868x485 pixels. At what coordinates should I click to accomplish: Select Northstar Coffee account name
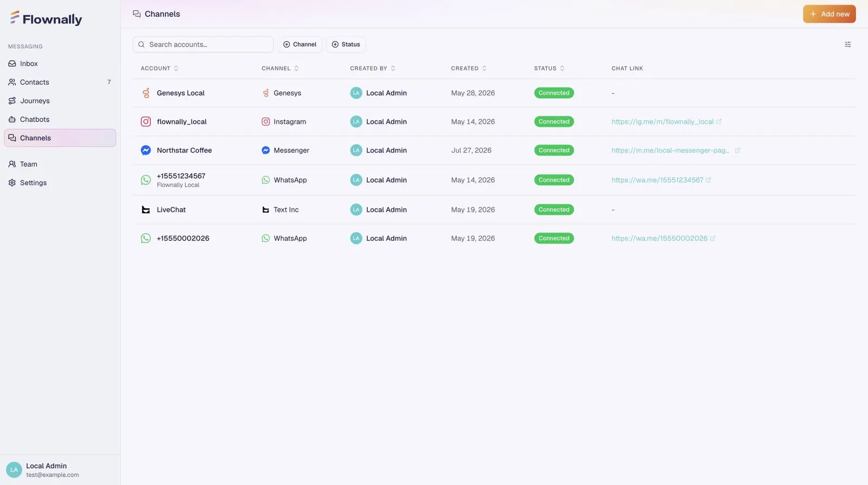184,150
